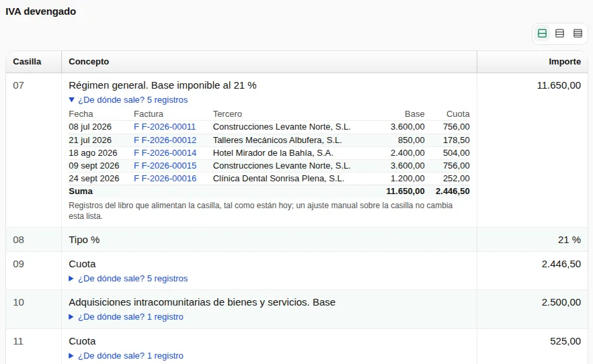
Task: Expand casilla 11 Cuota record details
Action: (126, 356)
